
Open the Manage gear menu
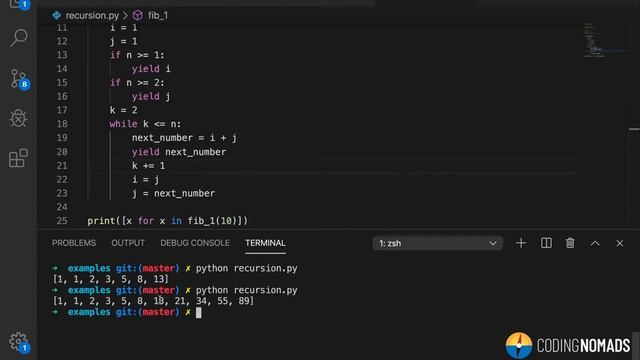click(x=18, y=342)
